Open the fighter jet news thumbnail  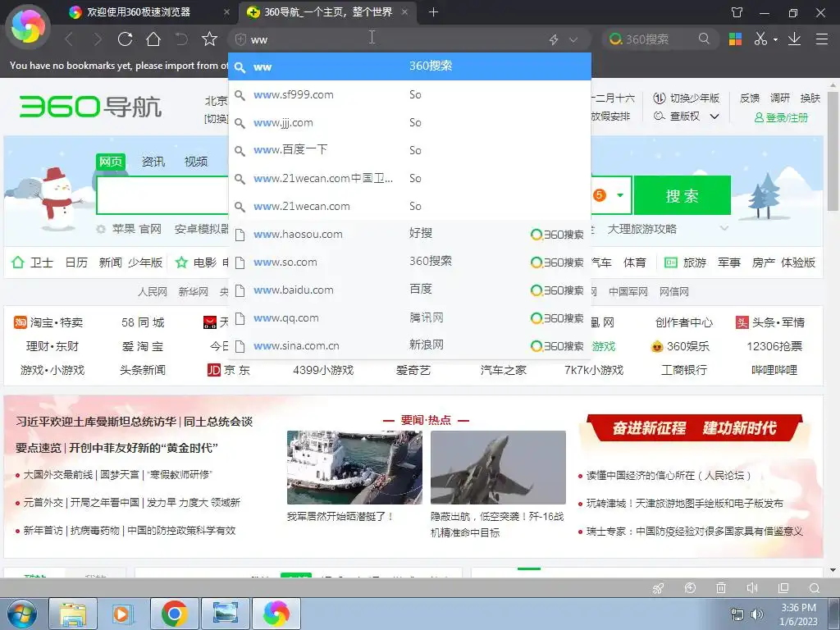[x=498, y=467]
